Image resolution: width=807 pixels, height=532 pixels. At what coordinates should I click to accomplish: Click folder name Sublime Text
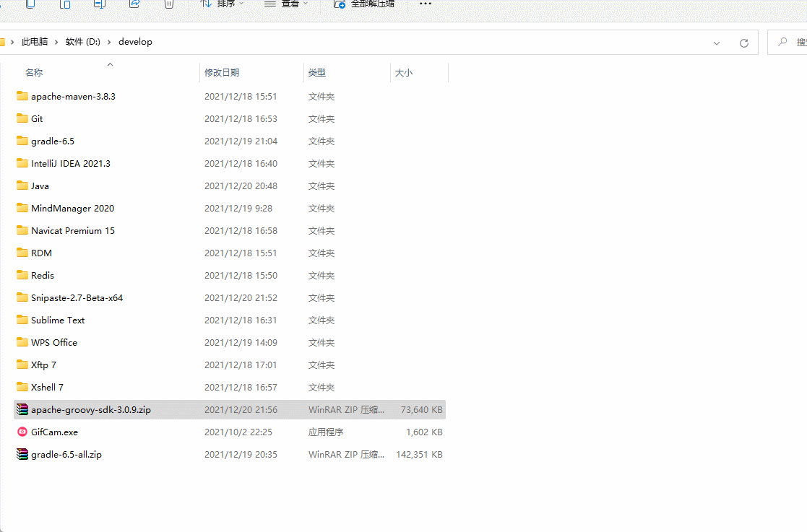[x=58, y=320]
